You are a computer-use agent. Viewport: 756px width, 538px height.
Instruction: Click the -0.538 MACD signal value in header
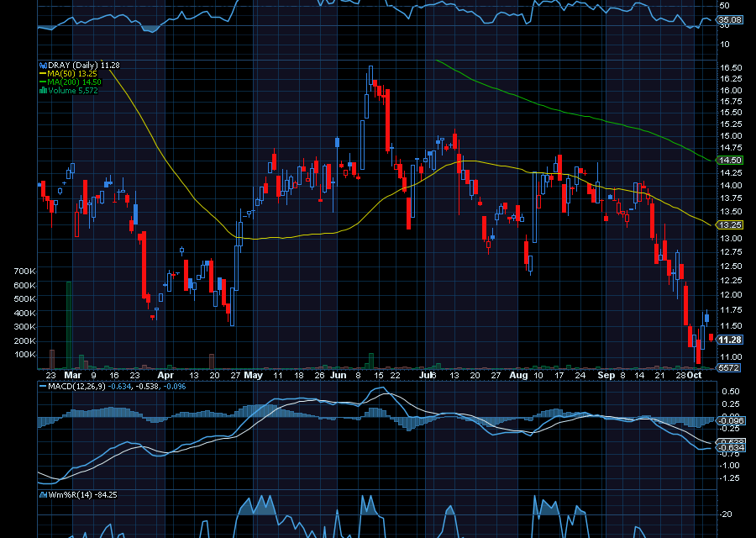pos(149,387)
